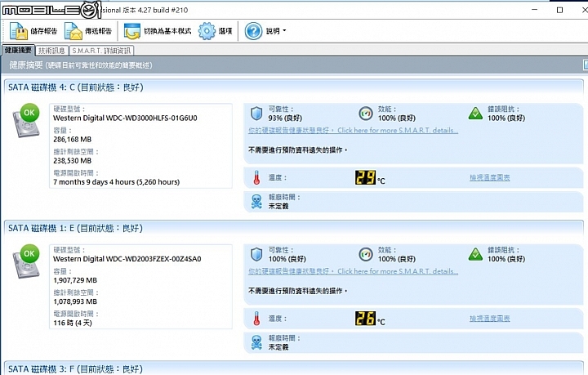Open the S.M.A.R.T. 詳細資訊 tab

pyautogui.click(x=101, y=51)
